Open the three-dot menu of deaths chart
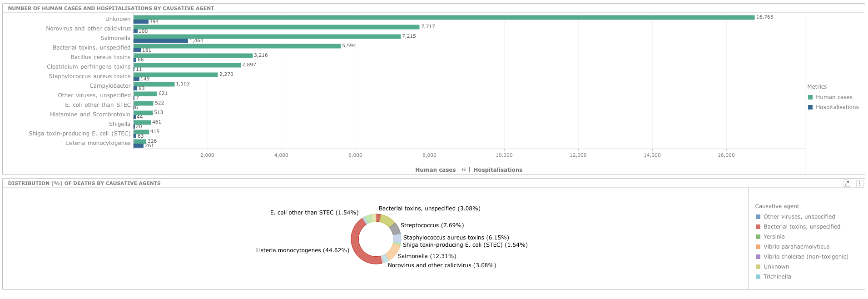Viewport: 868px width, 299px height. point(859,184)
